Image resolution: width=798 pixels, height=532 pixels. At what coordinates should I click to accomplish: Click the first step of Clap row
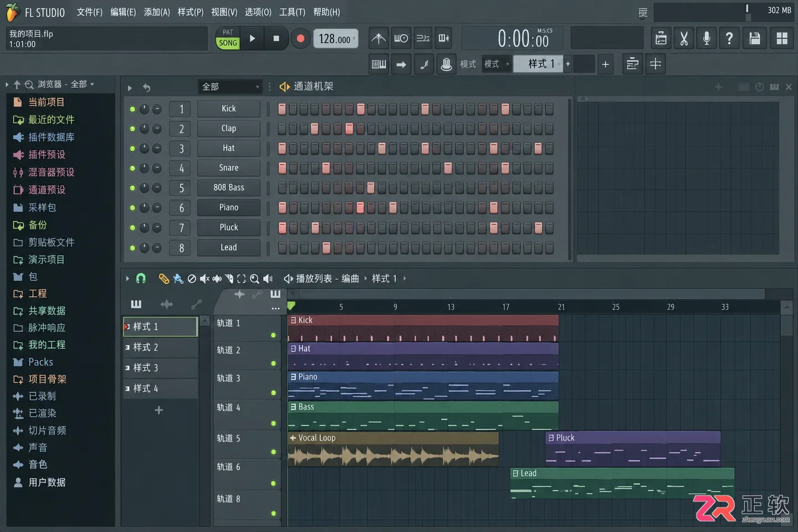282,129
